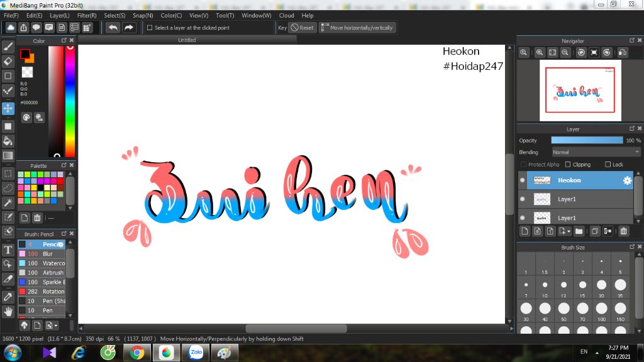644x362 pixels.
Task: Toggle the layer Lock checkbox
Action: [608, 164]
